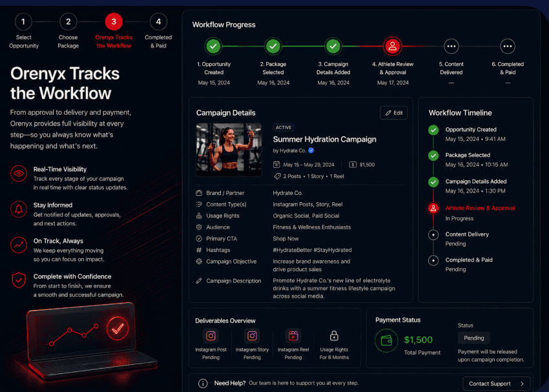Click the Summer Hydration Campaign title
Viewport: 549px width, 392px height.
tap(325, 139)
